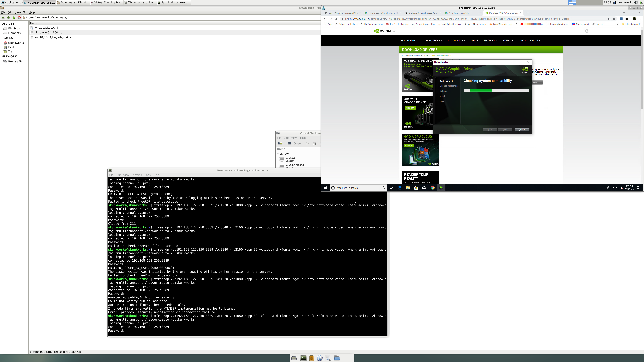Open Microsoft Store from taskbar

coord(416,188)
